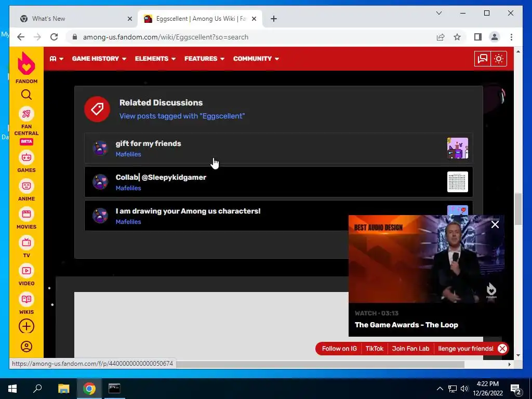Image resolution: width=532 pixels, height=399 pixels.
Task: Play the Game Awards video preview
Action: click(x=426, y=259)
